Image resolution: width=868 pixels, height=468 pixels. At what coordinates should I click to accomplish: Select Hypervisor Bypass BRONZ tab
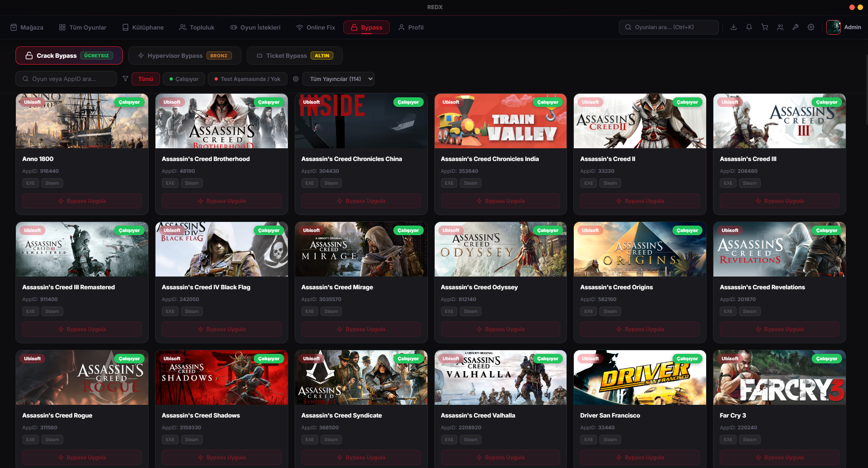tap(185, 55)
